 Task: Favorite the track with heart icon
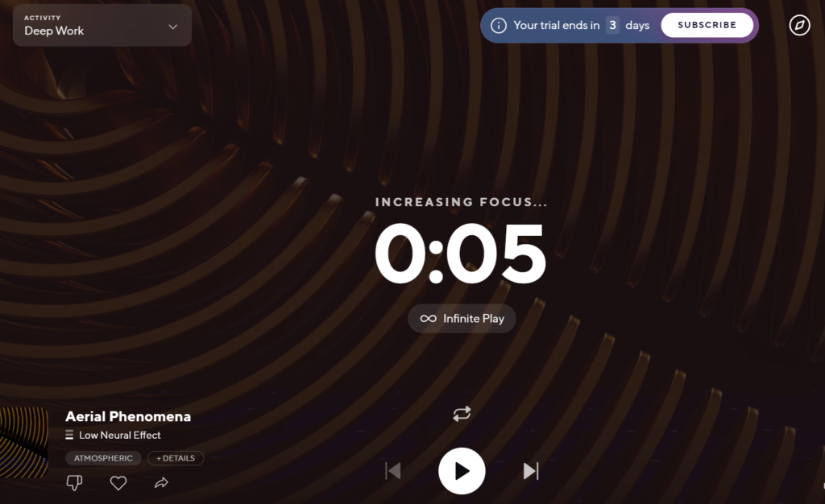coord(118,482)
